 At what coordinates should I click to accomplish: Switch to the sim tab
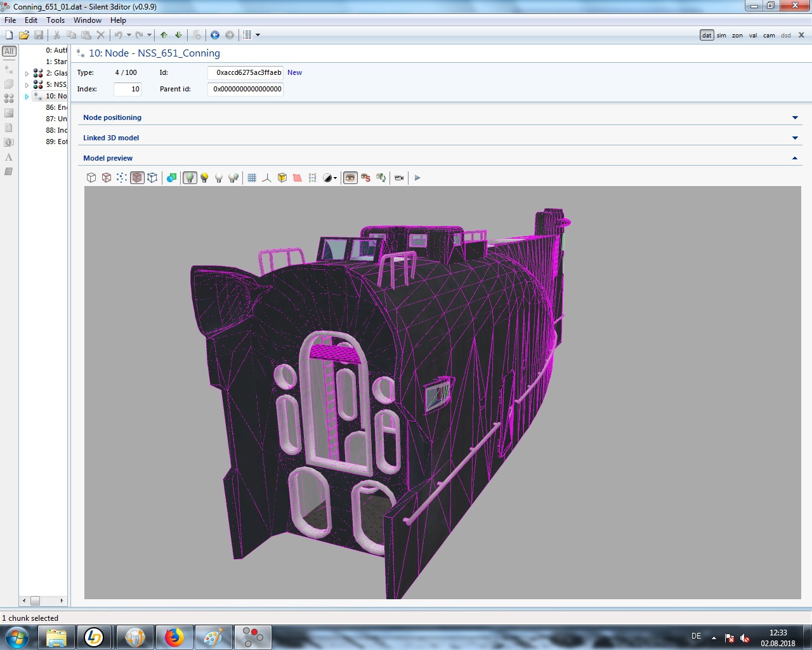(721, 36)
